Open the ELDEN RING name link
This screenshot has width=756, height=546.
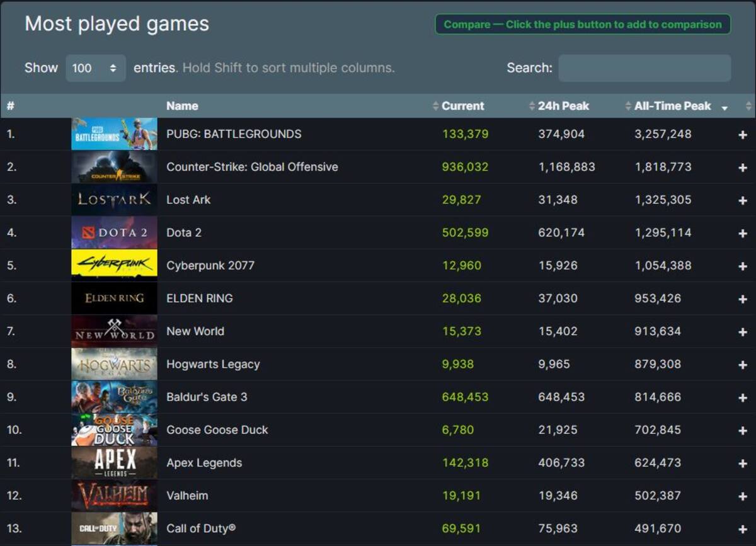point(200,299)
